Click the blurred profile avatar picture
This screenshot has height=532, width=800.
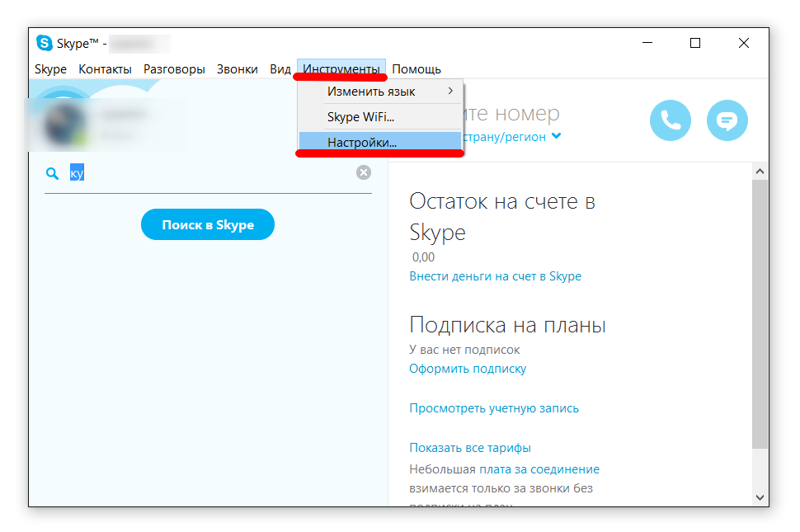pos(63,125)
